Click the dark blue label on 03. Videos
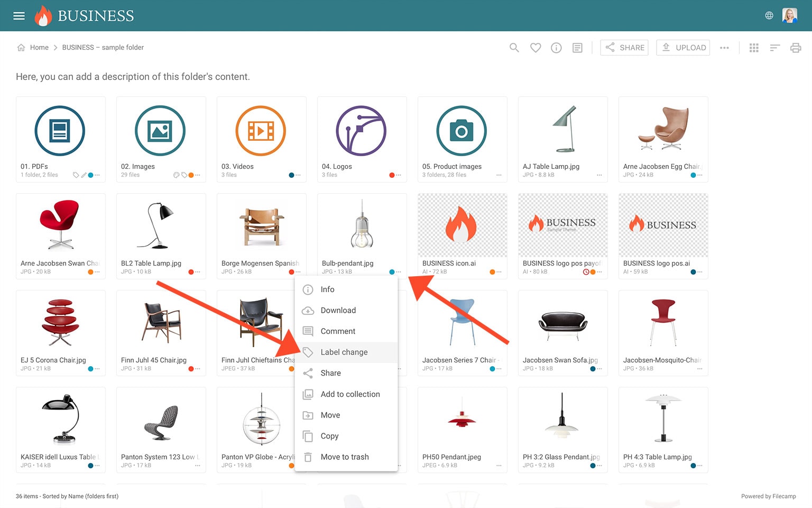The image size is (812, 508). 291,175
